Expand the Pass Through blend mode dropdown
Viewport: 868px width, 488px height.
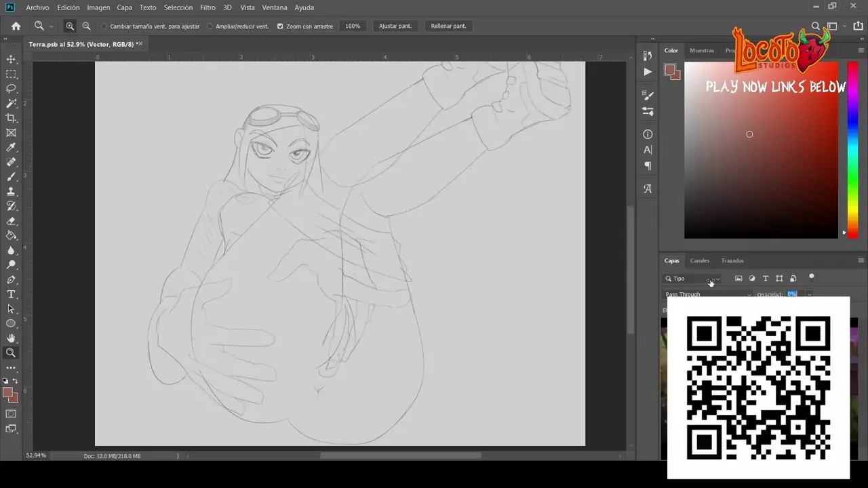(x=708, y=295)
